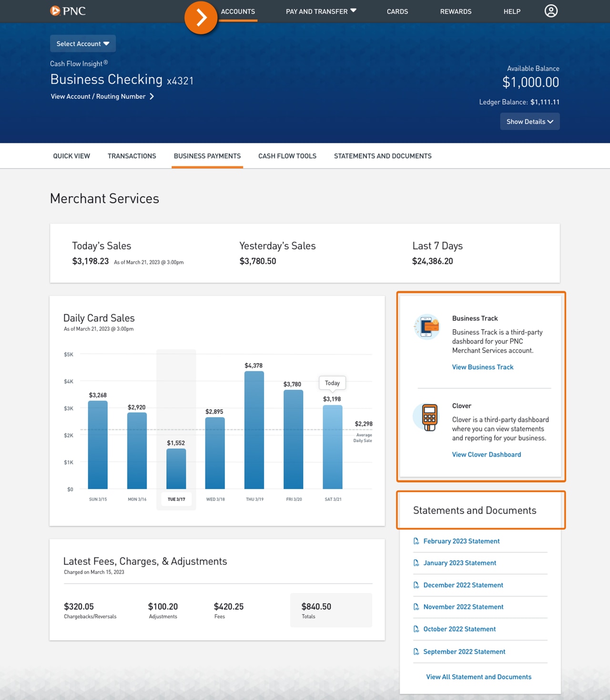This screenshot has width=610, height=700.
Task: Open the Clover Dashboard link
Action: [x=486, y=454]
